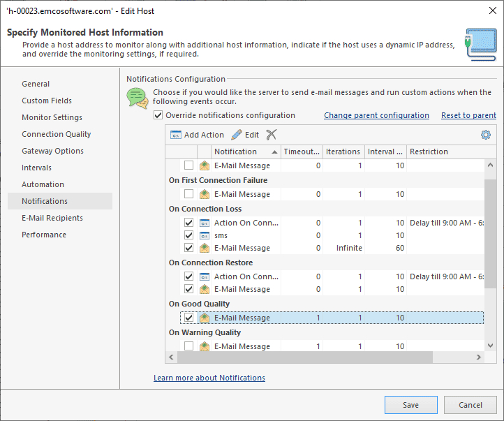This screenshot has width=504, height=421.
Task: Uncheck the Infinite E-Mail Message checkbox
Action: click(188, 248)
